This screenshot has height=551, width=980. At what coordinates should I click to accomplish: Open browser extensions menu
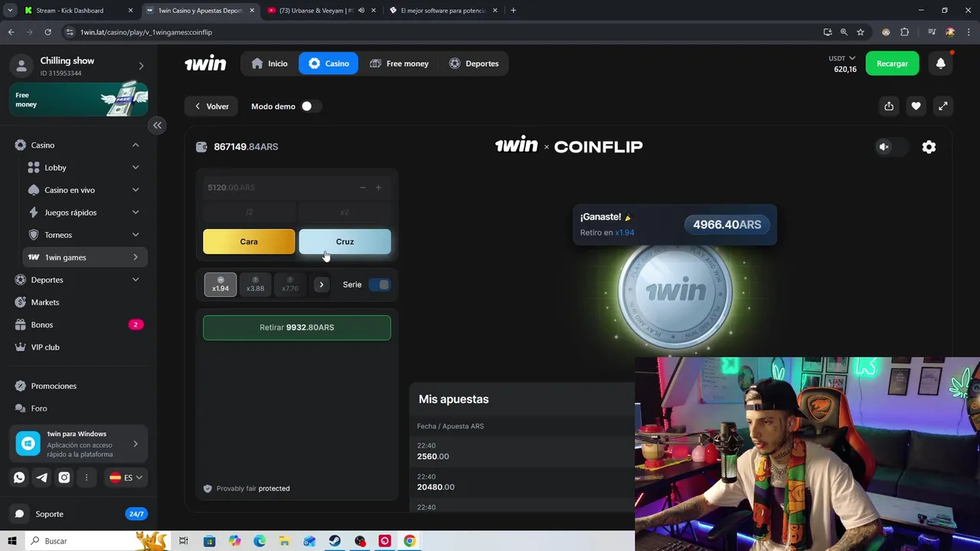coord(905,32)
